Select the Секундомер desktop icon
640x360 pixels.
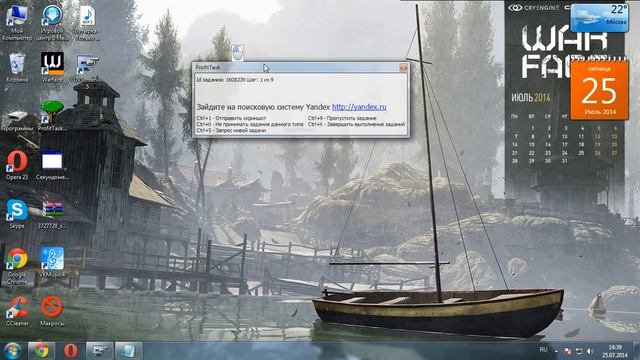click(x=52, y=165)
